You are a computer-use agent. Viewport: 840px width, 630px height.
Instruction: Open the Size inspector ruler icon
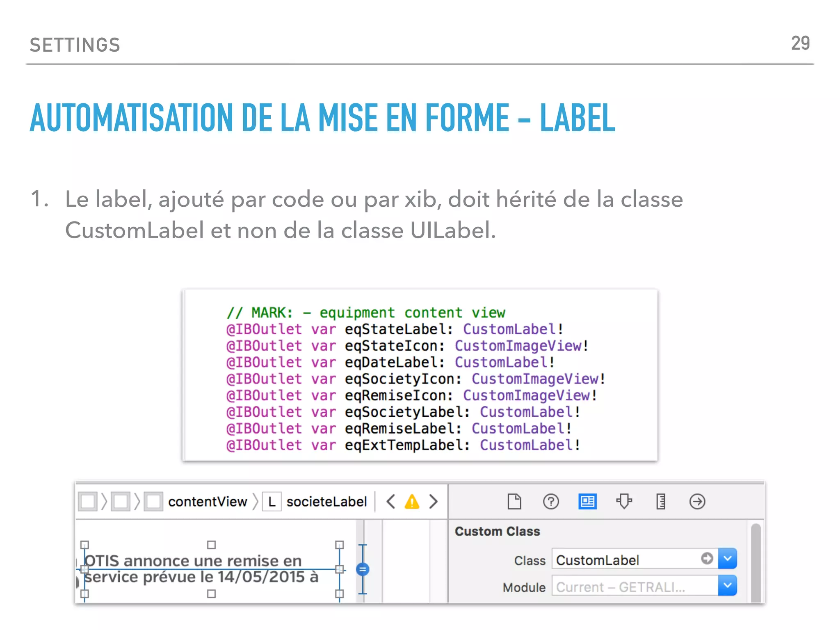660,501
